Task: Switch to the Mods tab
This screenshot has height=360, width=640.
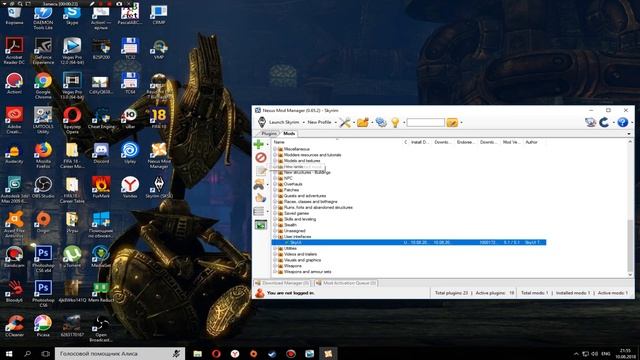Action: (x=289, y=133)
